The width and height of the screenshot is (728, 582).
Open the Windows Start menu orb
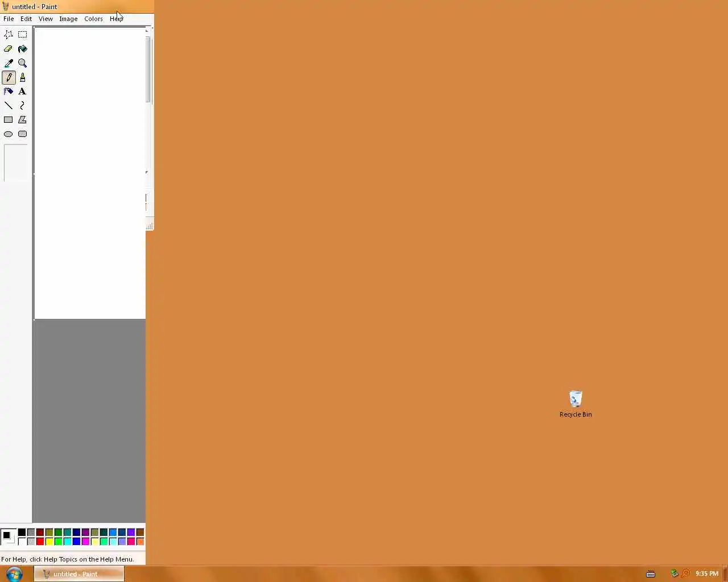(x=14, y=574)
